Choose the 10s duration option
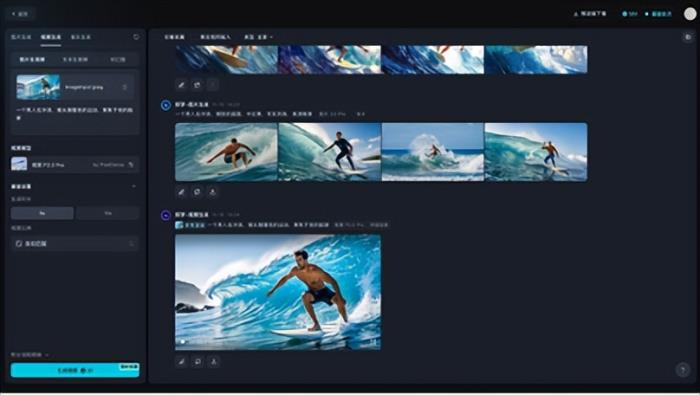This screenshot has width=700, height=395. tap(108, 213)
